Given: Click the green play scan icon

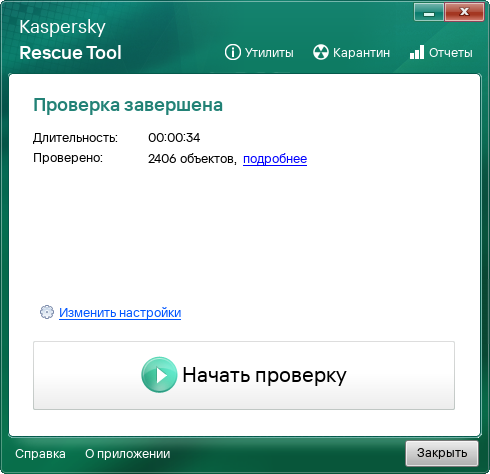Looking at the screenshot, I should 159,375.
